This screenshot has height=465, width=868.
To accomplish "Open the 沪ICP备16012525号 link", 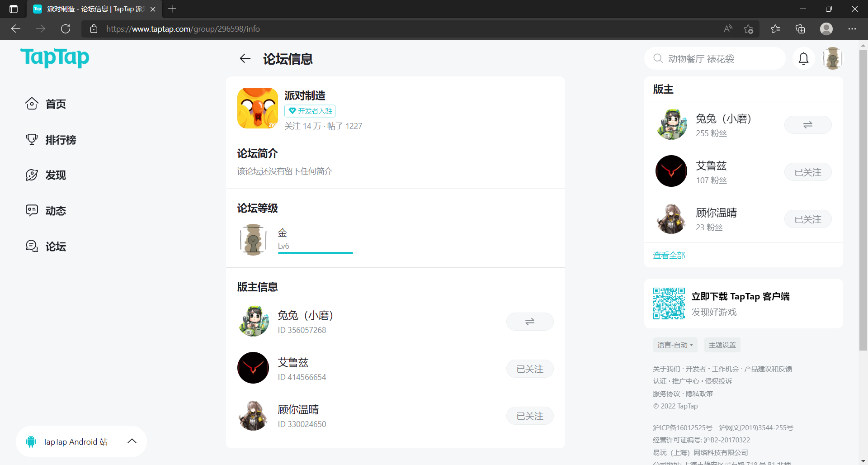I will click(x=682, y=427).
